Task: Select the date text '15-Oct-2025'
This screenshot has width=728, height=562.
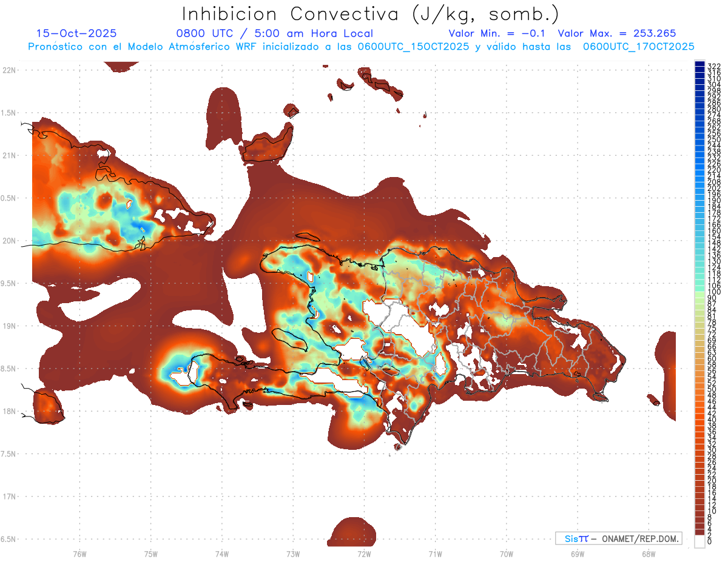Action: (76, 33)
